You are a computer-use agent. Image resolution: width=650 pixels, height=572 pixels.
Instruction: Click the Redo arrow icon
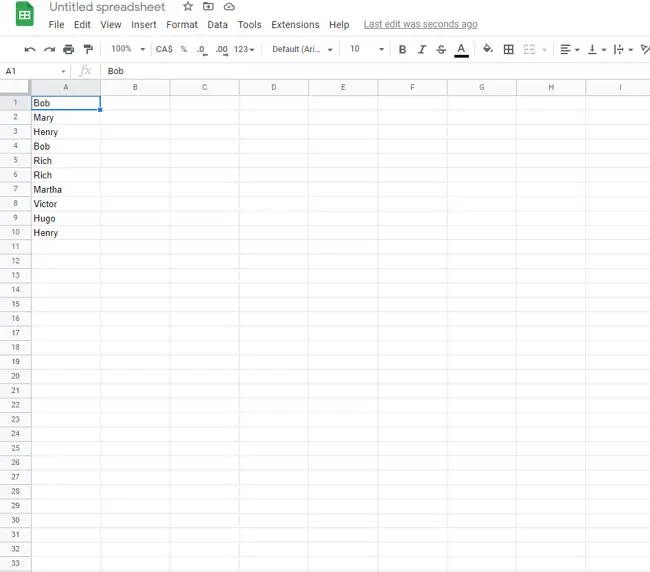click(x=49, y=49)
